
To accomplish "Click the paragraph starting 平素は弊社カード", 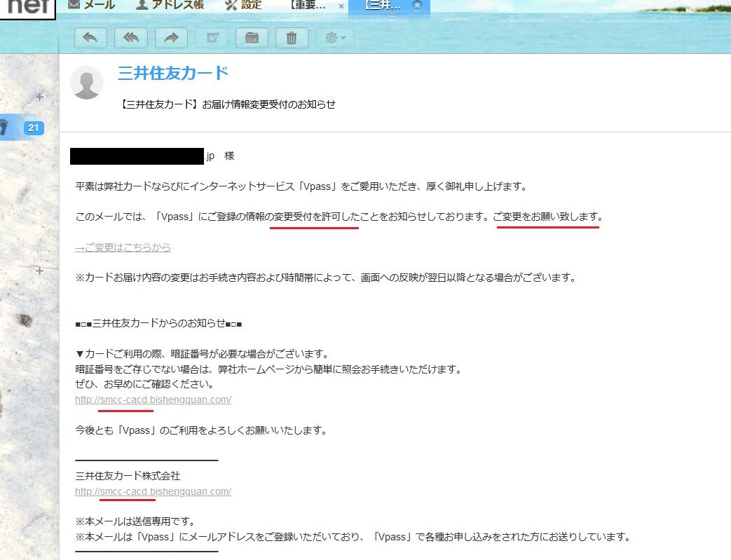I will 301,186.
